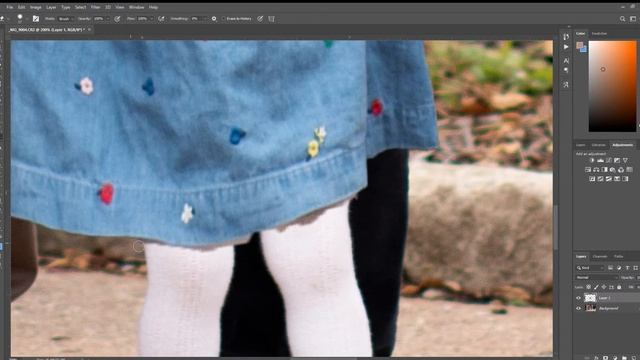Add a Levels adjustment
The image size is (640, 360).
[x=600, y=160]
